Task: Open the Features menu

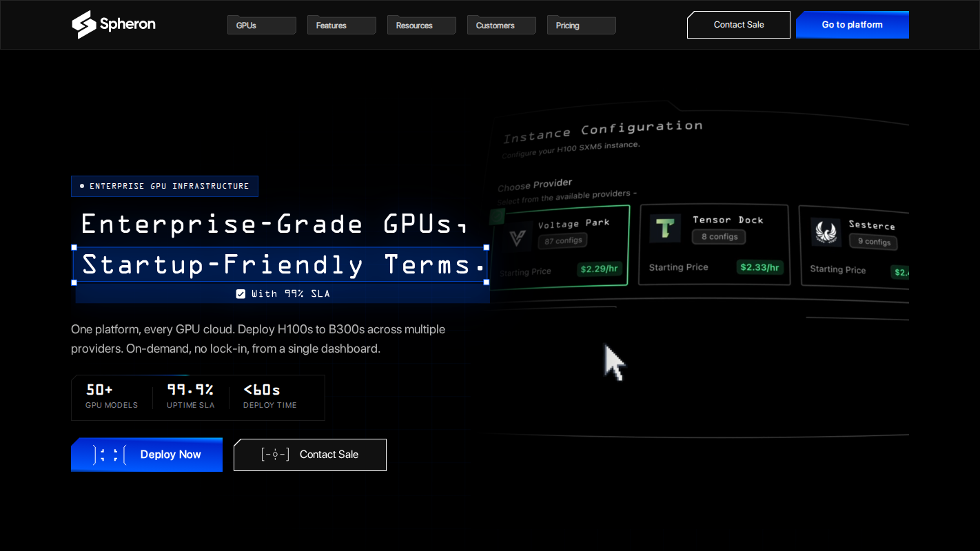Action: click(x=342, y=25)
